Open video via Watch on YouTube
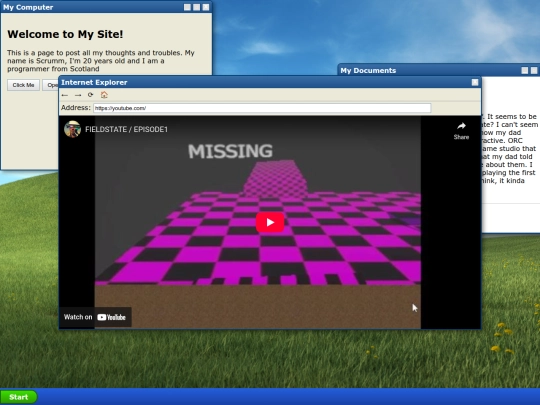The image size is (540, 405). [95, 317]
